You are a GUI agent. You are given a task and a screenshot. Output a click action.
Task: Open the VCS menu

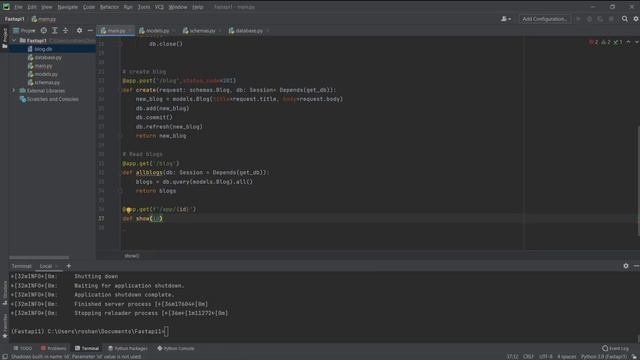(159, 7)
